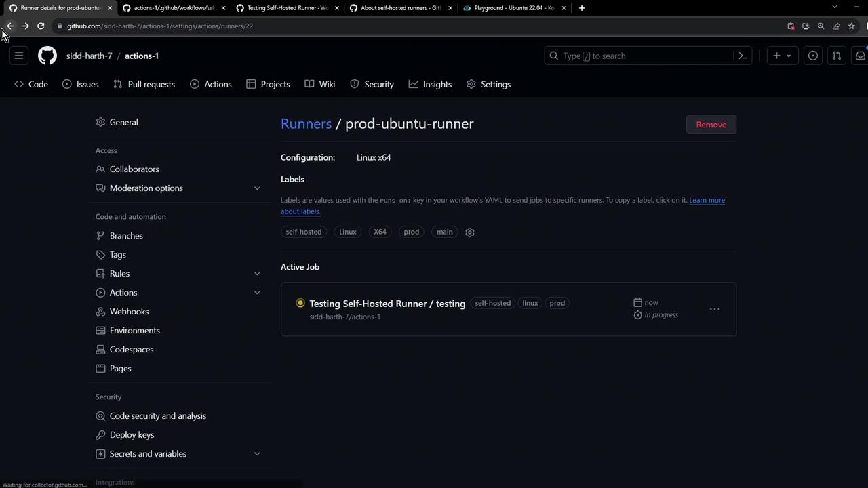Open the notifications inbox icon

pyautogui.click(x=860, y=56)
